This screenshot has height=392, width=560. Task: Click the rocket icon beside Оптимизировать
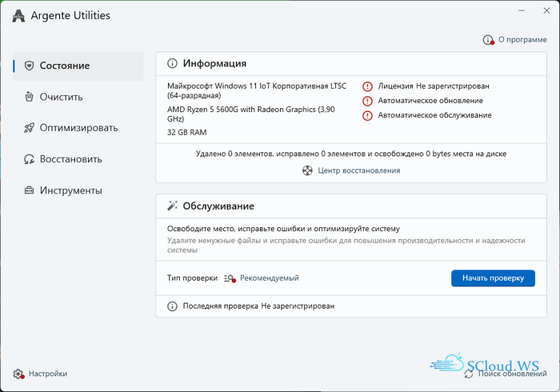click(x=29, y=128)
